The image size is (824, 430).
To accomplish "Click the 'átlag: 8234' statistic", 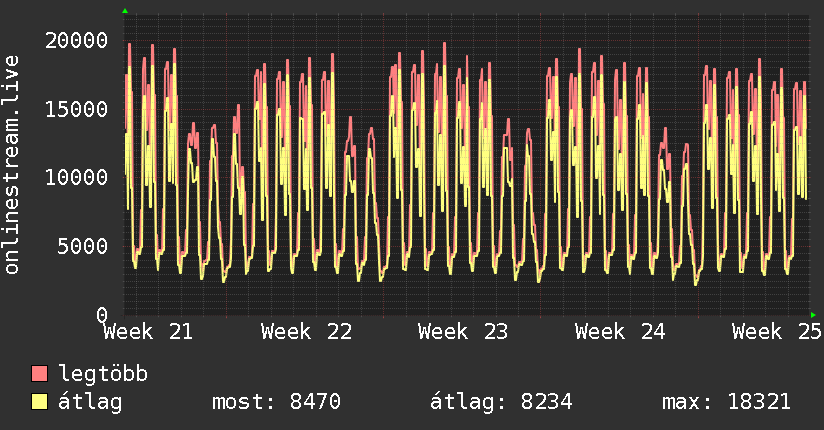I will tap(501, 402).
